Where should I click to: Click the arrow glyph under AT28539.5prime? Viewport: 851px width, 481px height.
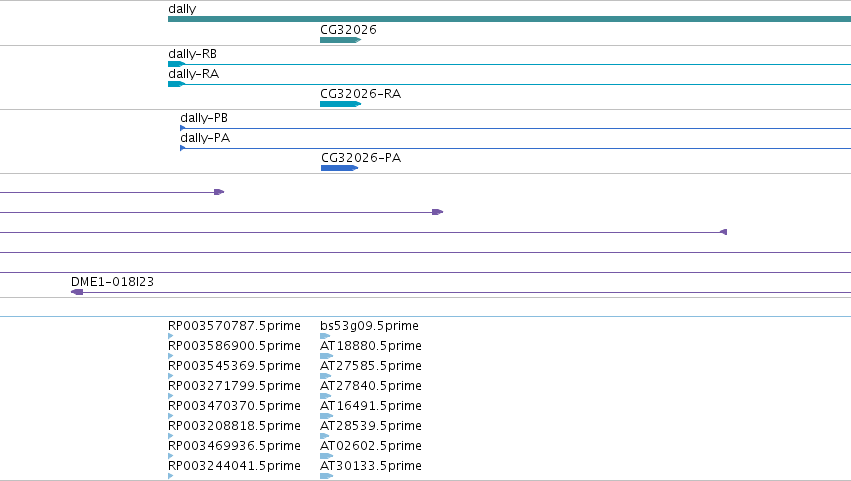pyautogui.click(x=325, y=436)
